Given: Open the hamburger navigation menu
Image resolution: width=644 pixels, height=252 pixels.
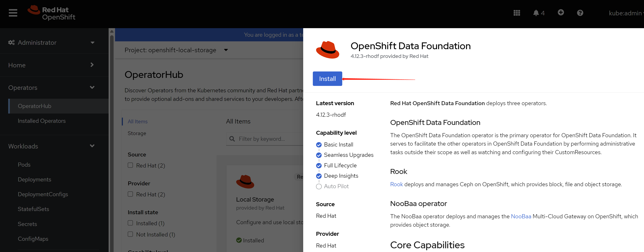Looking at the screenshot, I should click(x=13, y=13).
